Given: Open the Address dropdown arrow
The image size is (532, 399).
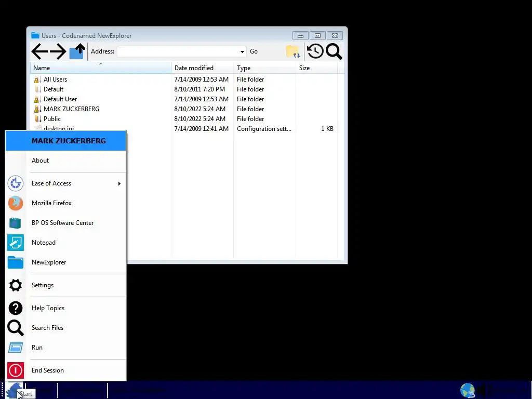Looking at the screenshot, I should coord(242,51).
